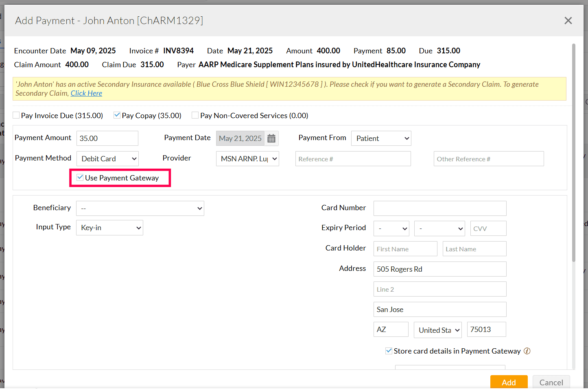Image resolution: width=588 pixels, height=389 pixels.
Task: Click inside the Payment Amount field
Action: pos(107,138)
